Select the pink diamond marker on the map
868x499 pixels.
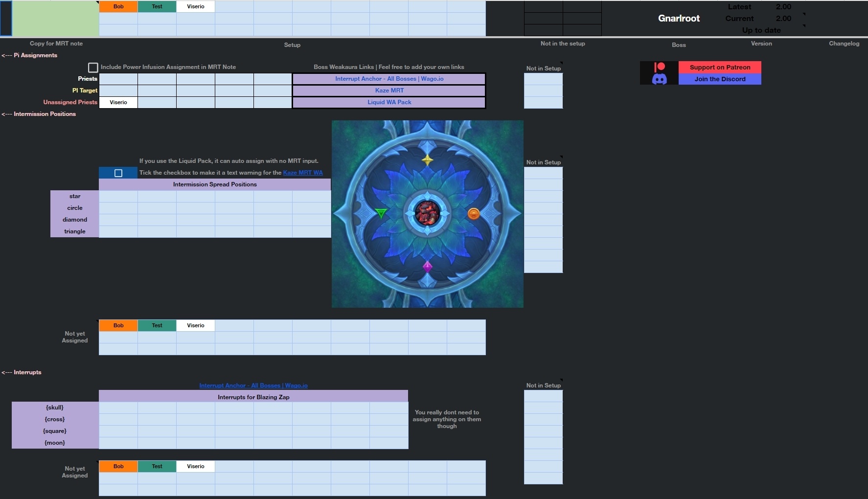click(x=428, y=267)
